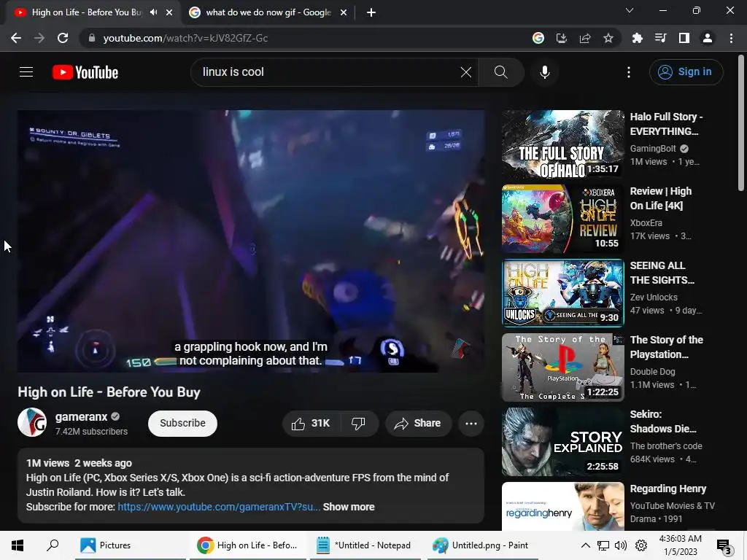Viewport: 747px width, 560px height.
Task: Toggle Chrome side panel
Action: (684, 38)
